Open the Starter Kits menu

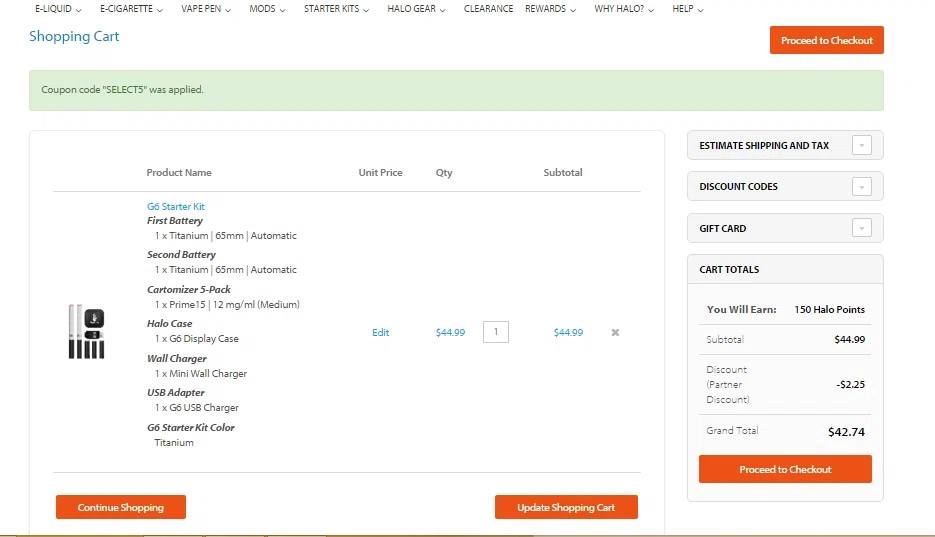coord(336,9)
